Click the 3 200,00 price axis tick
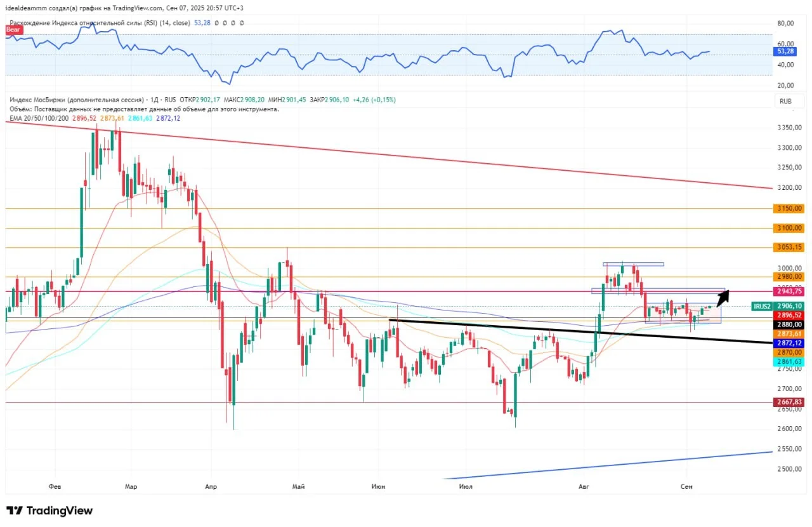This screenshot has width=812, height=527. (790, 188)
